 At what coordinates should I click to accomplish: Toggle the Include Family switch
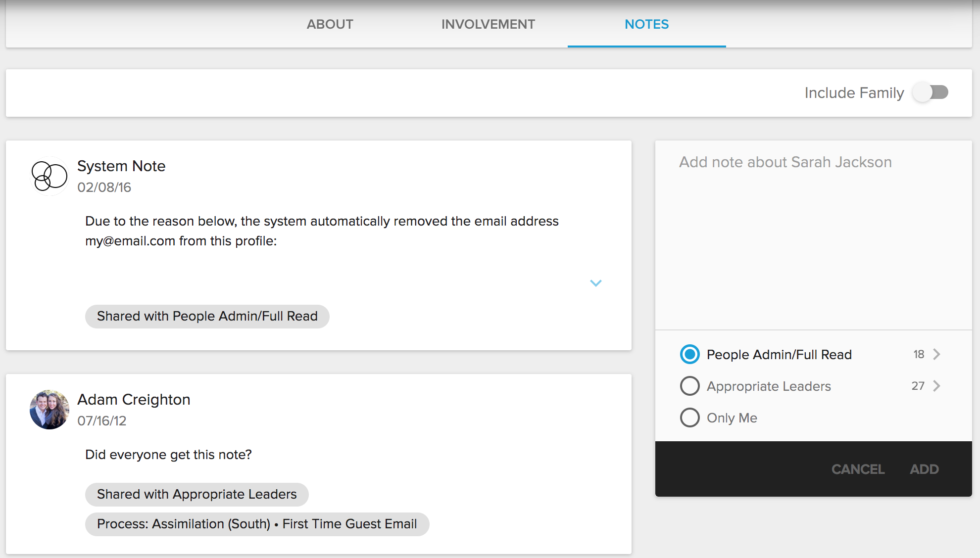coord(931,93)
